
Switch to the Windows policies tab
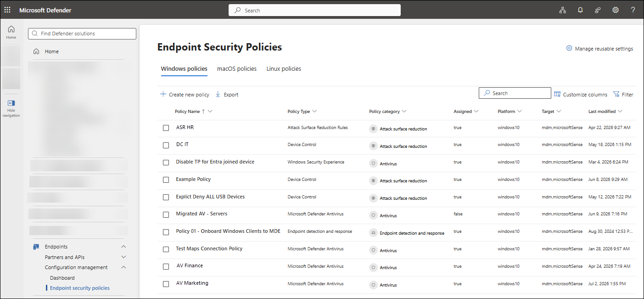184,68
